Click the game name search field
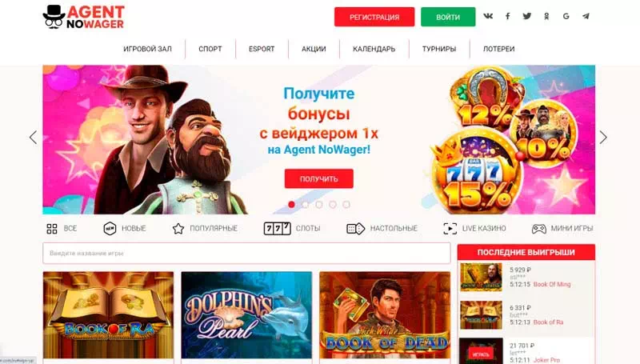The image size is (640, 364). [246, 253]
